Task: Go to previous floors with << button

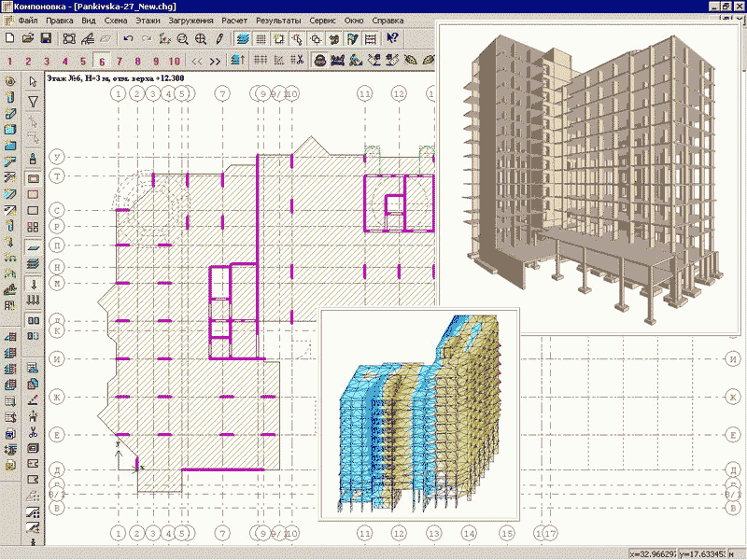Action: pyautogui.click(x=197, y=62)
